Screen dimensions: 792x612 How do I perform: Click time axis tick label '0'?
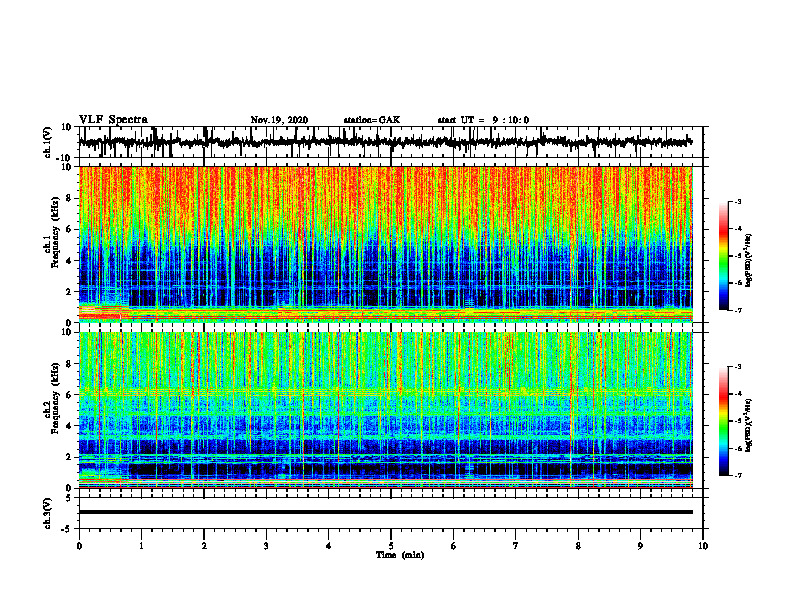click(x=79, y=546)
